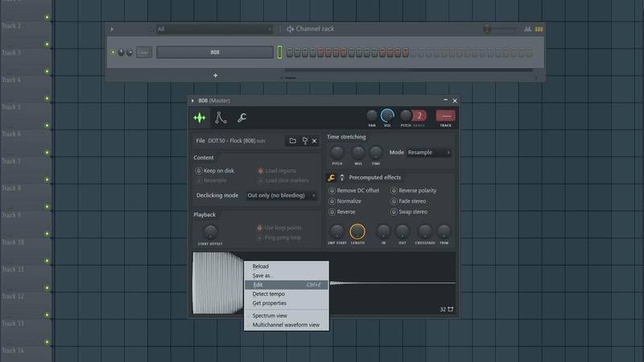Click the wrench icon beside Precomputed effects
Image resolution: width=644 pixels, height=362 pixels.
click(x=332, y=177)
